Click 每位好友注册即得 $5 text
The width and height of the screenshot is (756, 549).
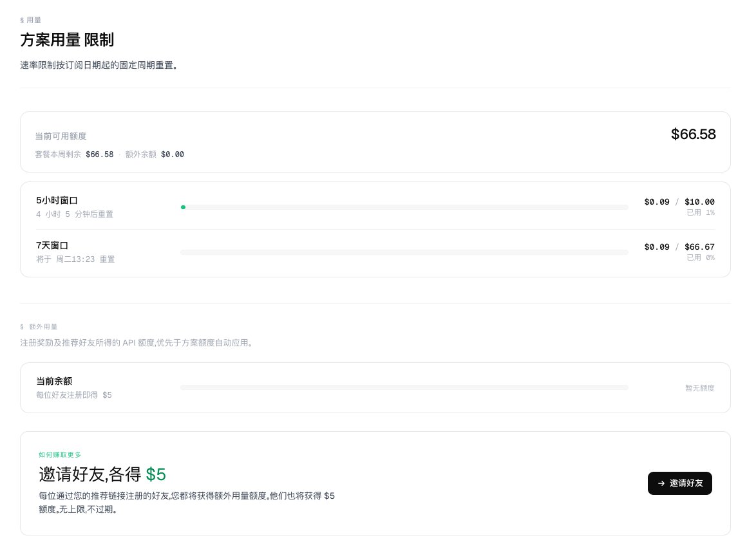(x=74, y=395)
